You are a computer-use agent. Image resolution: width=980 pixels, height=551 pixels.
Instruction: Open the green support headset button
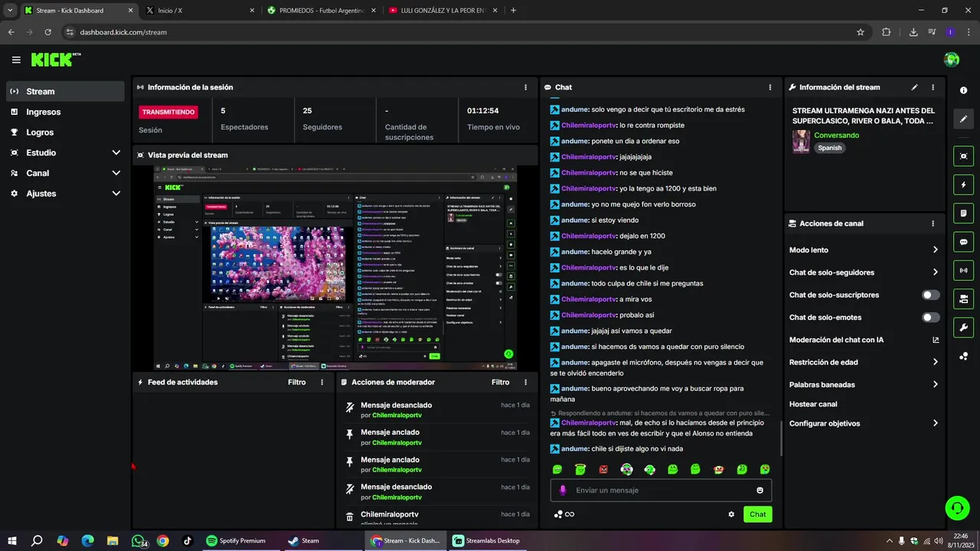coord(956,507)
